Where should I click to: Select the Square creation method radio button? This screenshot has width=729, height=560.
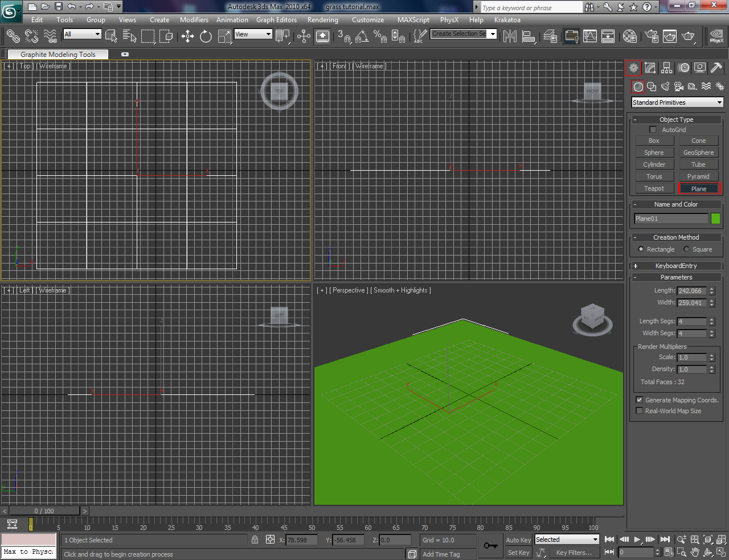[x=686, y=249]
